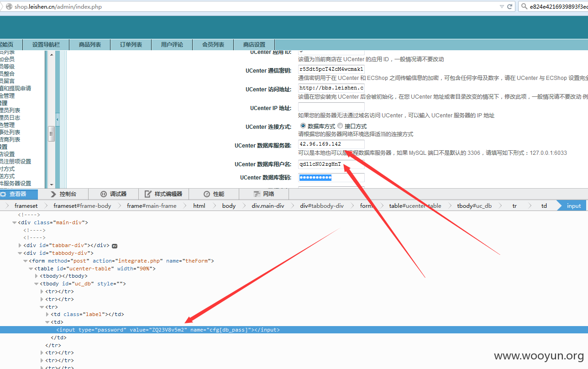This screenshot has height=369, width=588.
Task: Click the sidebar scrollbar down arrow
Action: pos(52,184)
